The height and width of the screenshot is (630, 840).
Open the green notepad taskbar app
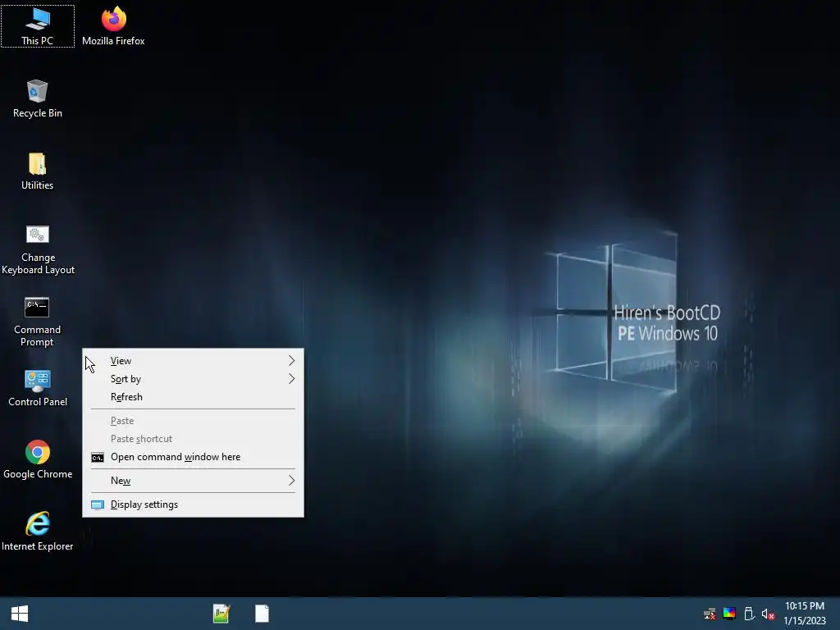click(x=221, y=614)
